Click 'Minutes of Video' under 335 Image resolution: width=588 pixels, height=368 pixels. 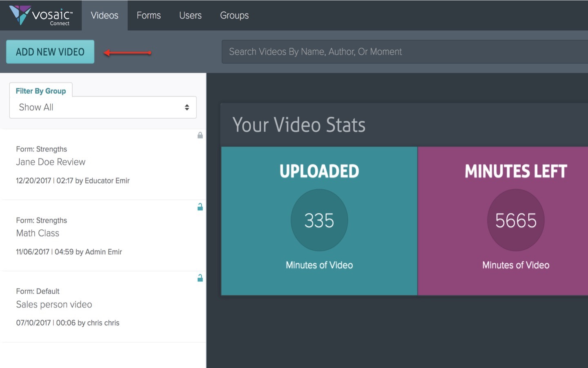(x=319, y=265)
